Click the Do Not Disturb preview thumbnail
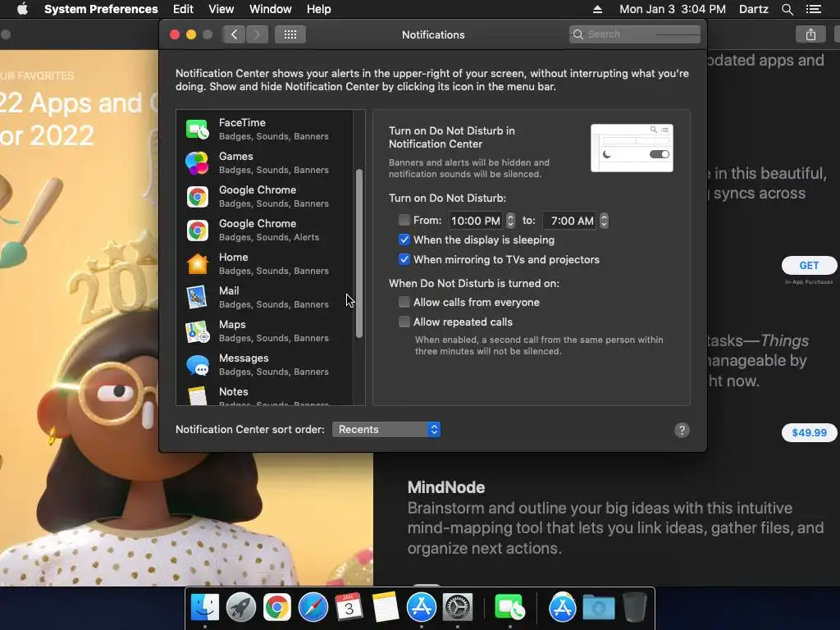This screenshot has height=630, width=840. point(632,148)
